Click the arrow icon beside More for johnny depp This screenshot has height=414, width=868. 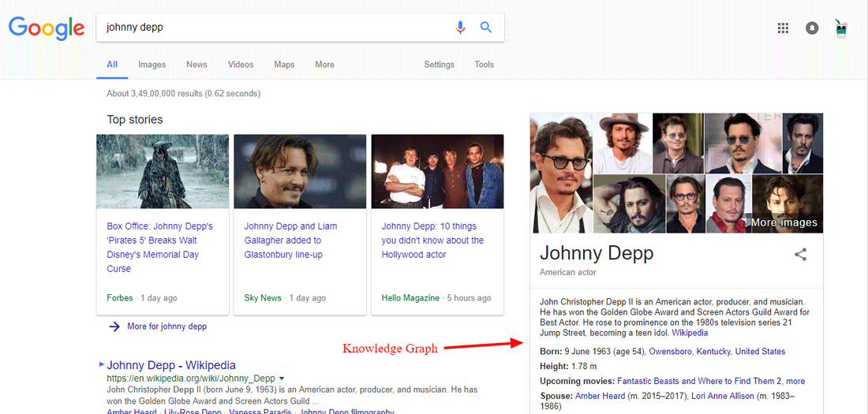(x=114, y=326)
